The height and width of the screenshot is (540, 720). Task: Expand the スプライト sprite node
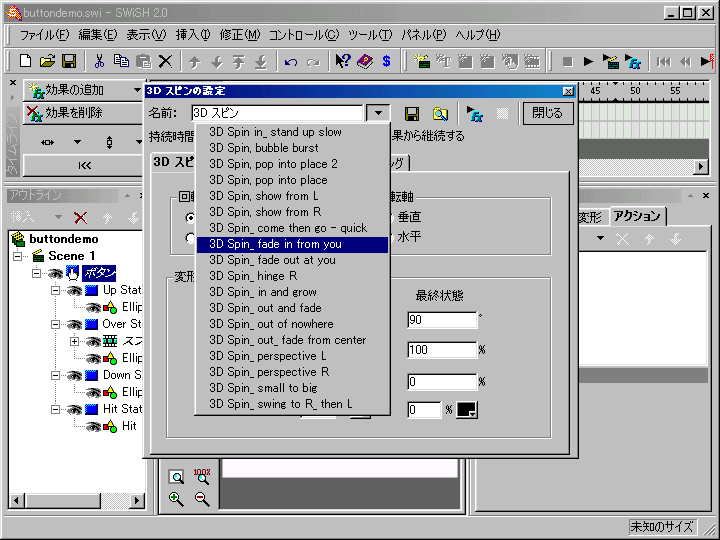coord(74,341)
